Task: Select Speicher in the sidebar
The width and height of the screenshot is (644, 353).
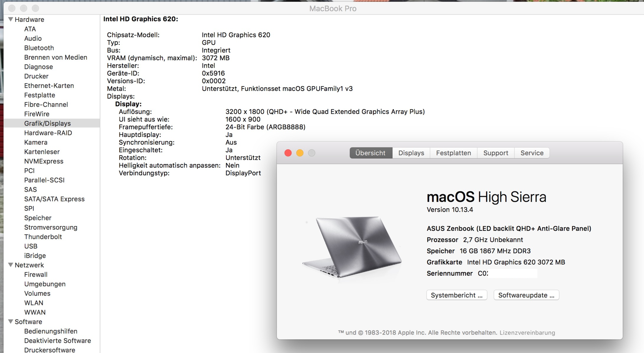Action: [x=38, y=218]
